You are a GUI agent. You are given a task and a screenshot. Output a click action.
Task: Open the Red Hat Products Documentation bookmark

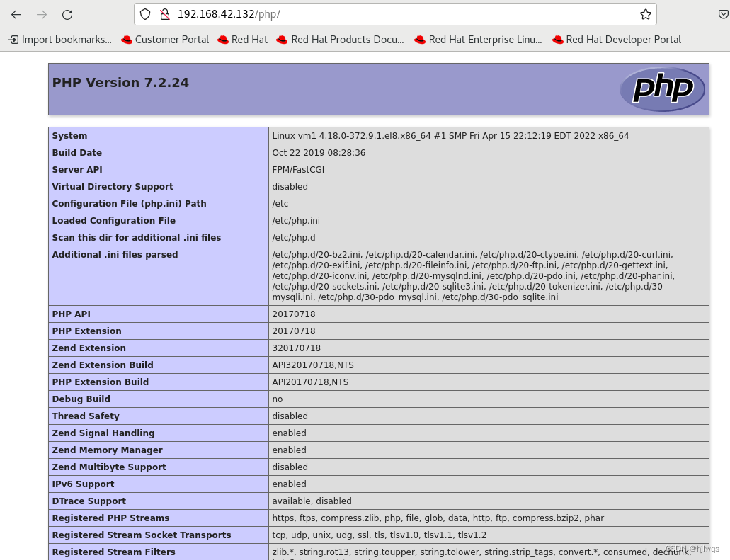(347, 40)
